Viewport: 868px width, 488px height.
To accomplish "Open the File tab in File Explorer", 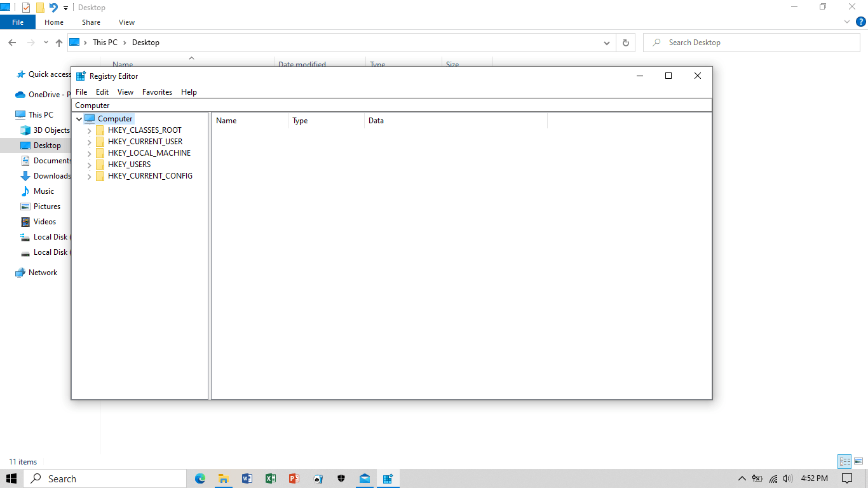I will point(18,22).
